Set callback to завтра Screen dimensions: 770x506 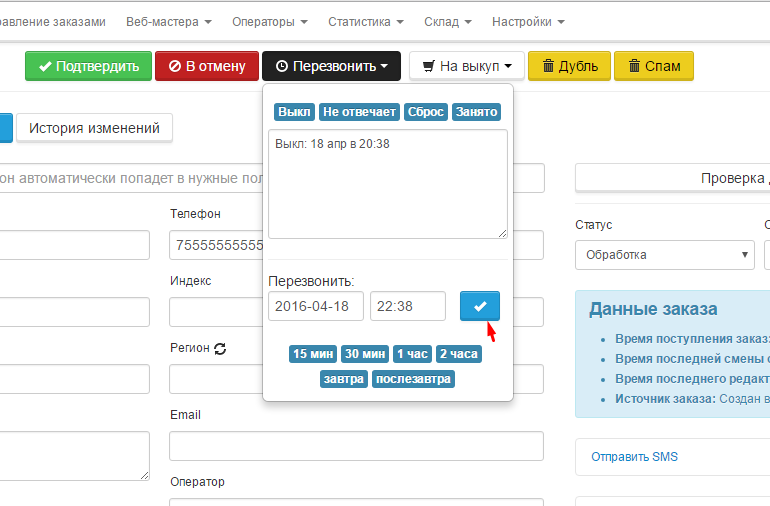[x=344, y=379]
